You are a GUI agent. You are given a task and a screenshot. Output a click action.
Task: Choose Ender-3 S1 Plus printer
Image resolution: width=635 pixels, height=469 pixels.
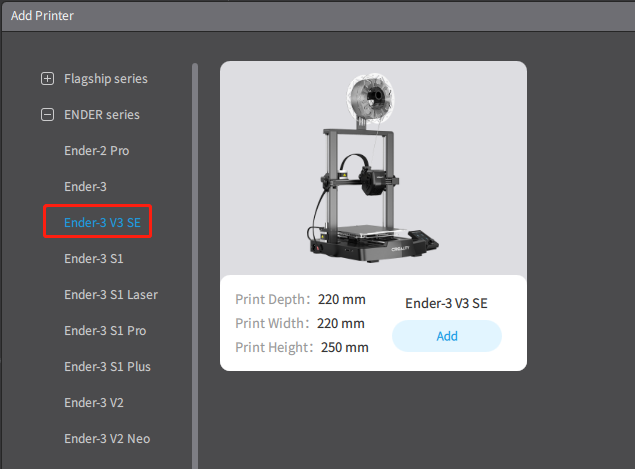pos(107,367)
